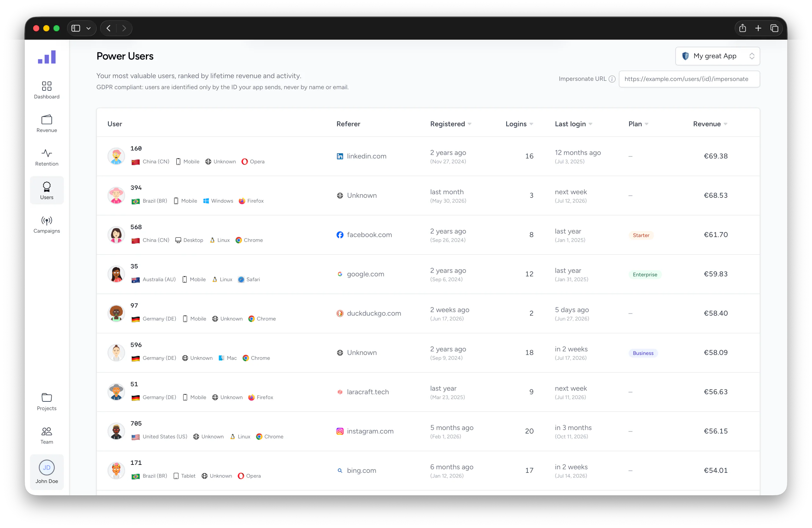Click the United States (US) country label
This screenshot has width=812, height=528.
pyautogui.click(x=165, y=437)
